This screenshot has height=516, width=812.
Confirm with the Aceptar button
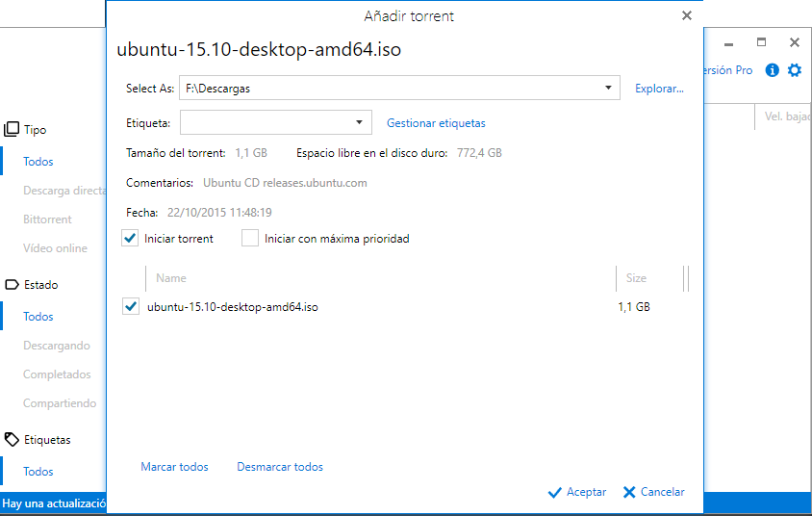pyautogui.click(x=577, y=492)
